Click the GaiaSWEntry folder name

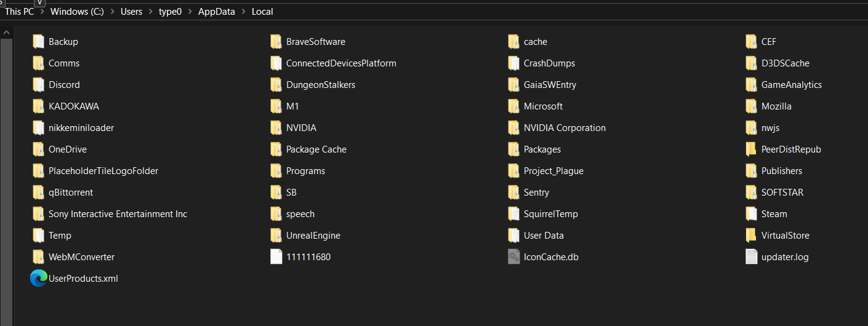coord(550,85)
